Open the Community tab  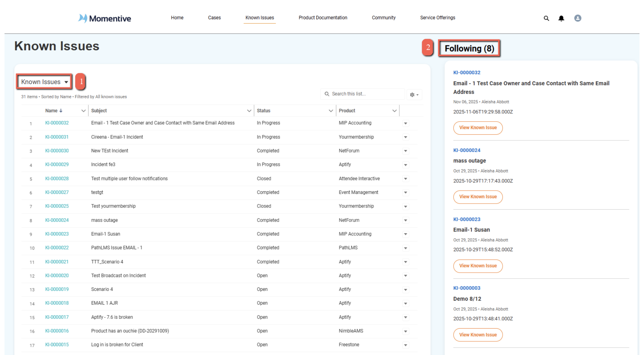click(x=383, y=18)
